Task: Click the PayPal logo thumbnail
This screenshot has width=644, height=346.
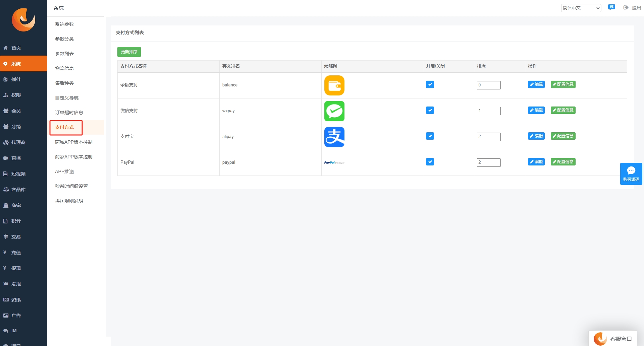Action: click(334, 163)
